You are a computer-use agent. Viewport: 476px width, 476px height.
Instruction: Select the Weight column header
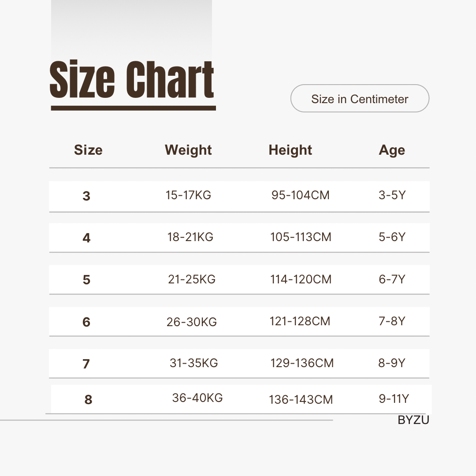coord(188,150)
